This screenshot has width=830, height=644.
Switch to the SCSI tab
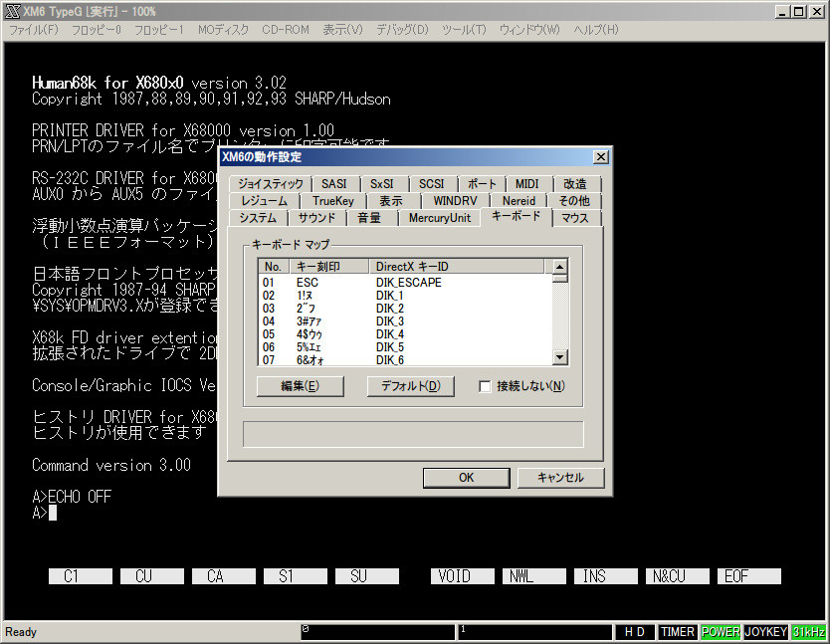click(x=431, y=184)
